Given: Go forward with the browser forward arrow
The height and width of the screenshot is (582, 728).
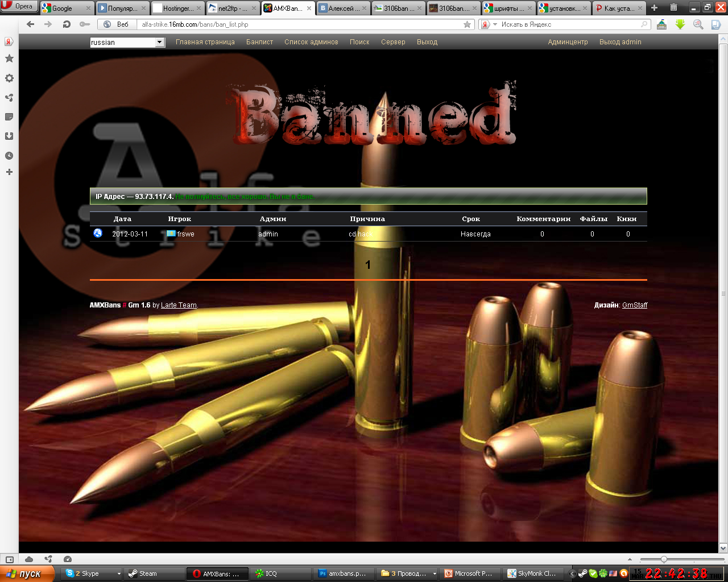Looking at the screenshot, I should coord(48,24).
